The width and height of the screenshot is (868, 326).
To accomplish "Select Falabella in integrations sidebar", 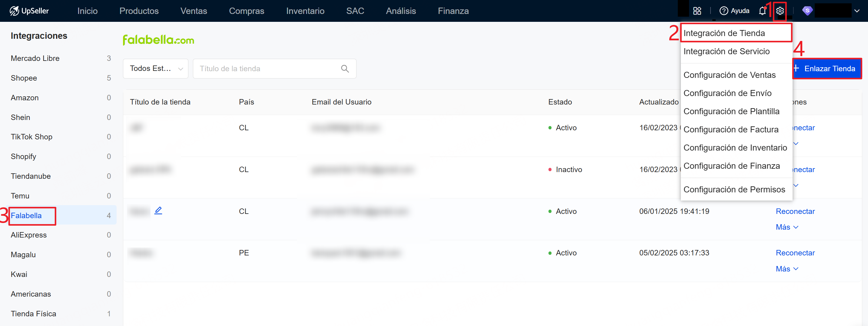I will [26, 215].
